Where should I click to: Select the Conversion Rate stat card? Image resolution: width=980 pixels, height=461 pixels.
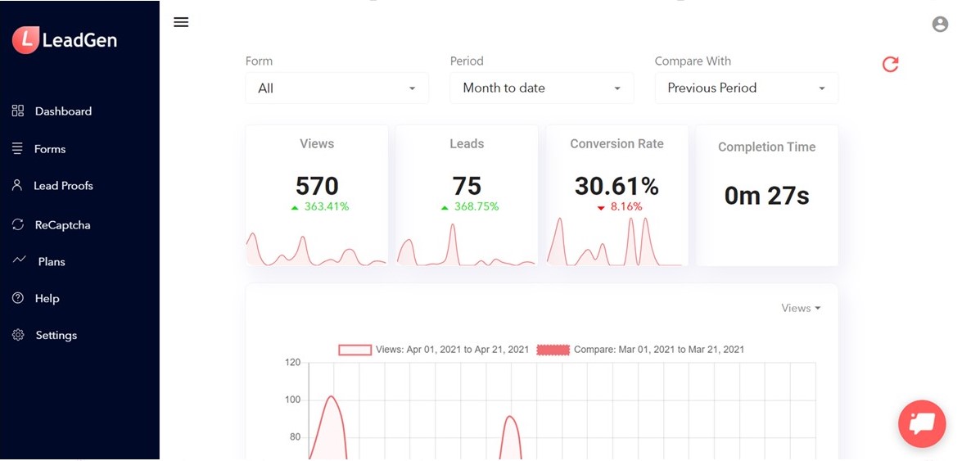pos(616,195)
